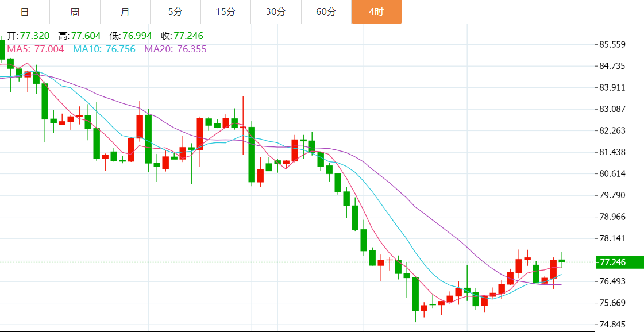Select the 15分 timeframe tab
The image size is (644, 332).
226,12
